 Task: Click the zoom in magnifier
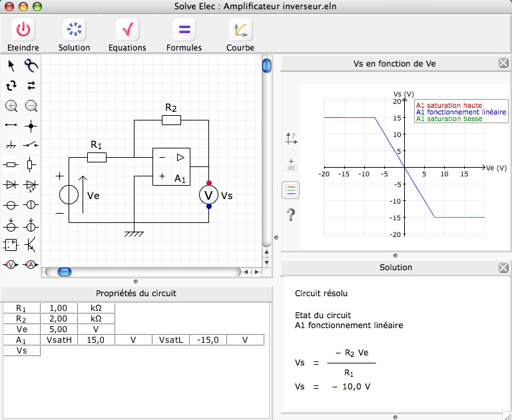(x=11, y=105)
